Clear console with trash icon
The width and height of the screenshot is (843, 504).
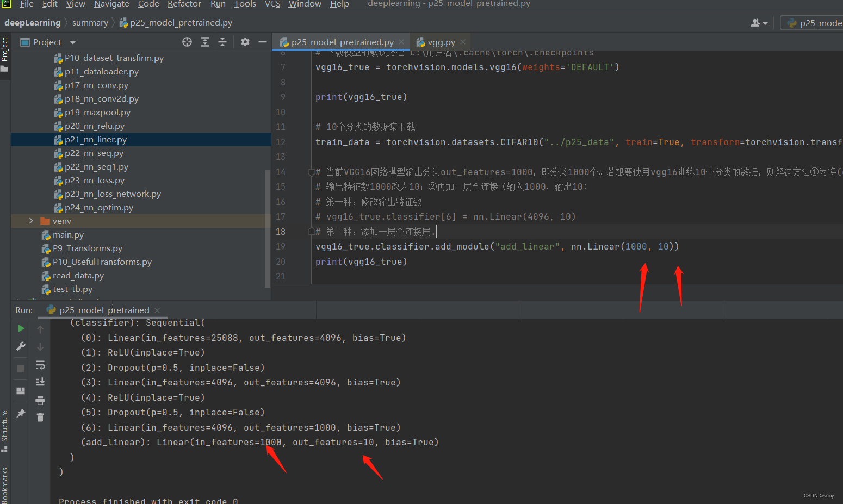40,418
